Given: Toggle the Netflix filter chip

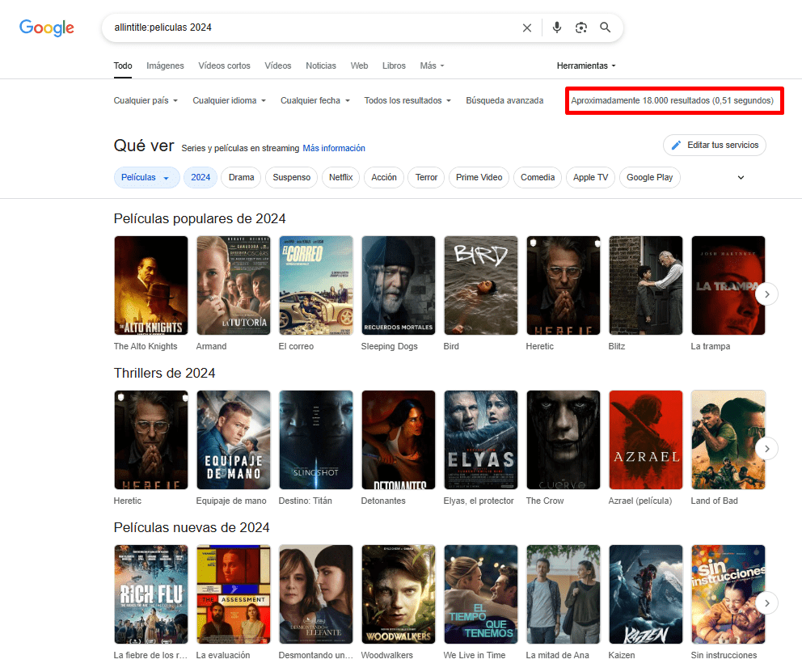Looking at the screenshot, I should point(341,177).
